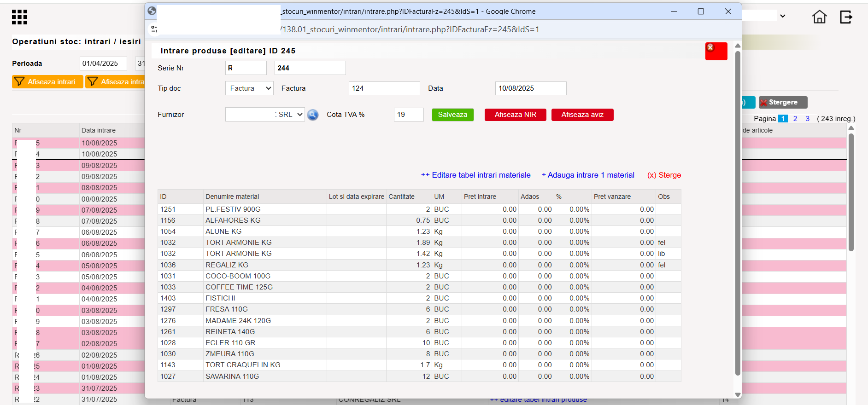
Task: Open the top-right header dropdown arrow
Action: click(x=783, y=16)
